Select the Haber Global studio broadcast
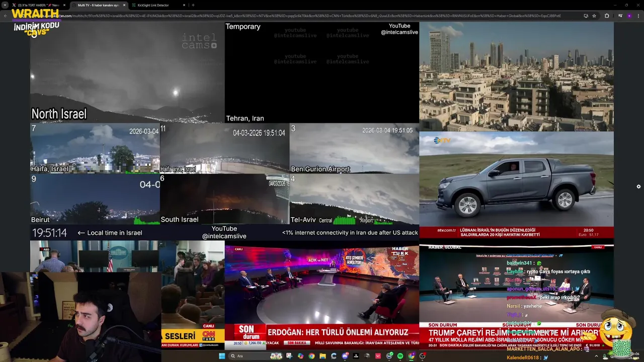 click(516, 297)
